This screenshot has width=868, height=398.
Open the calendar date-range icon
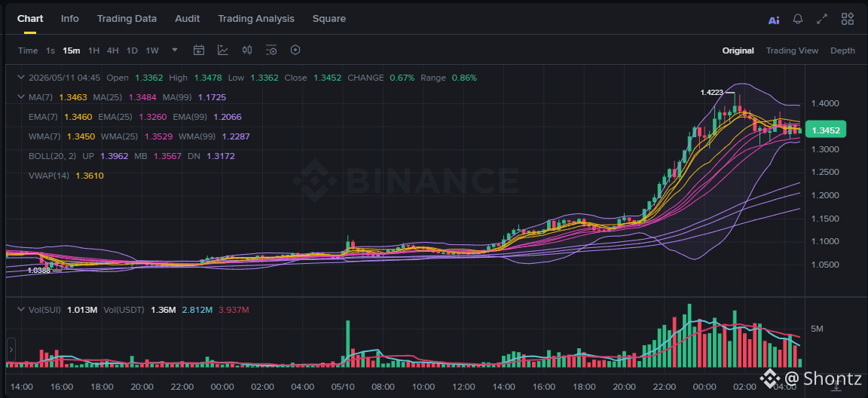pyautogui.click(x=199, y=51)
